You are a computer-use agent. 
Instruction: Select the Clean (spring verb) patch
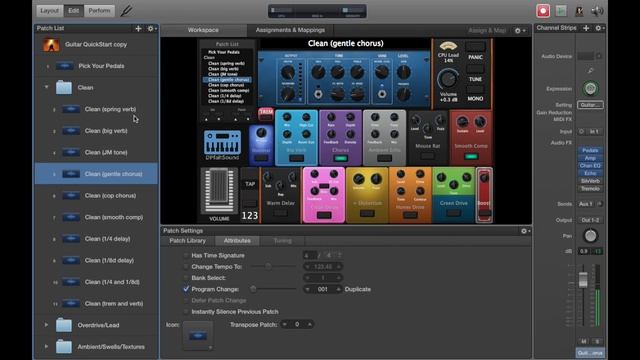tap(96, 109)
